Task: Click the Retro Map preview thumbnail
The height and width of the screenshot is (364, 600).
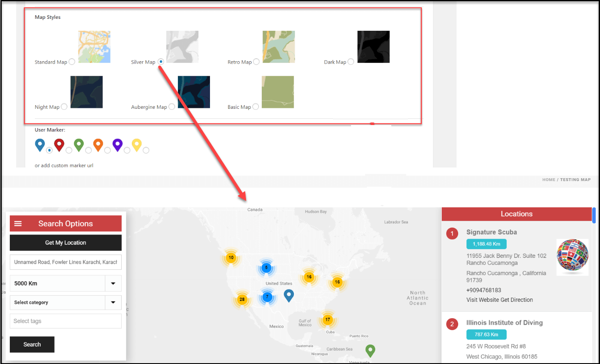Action: 279,47
